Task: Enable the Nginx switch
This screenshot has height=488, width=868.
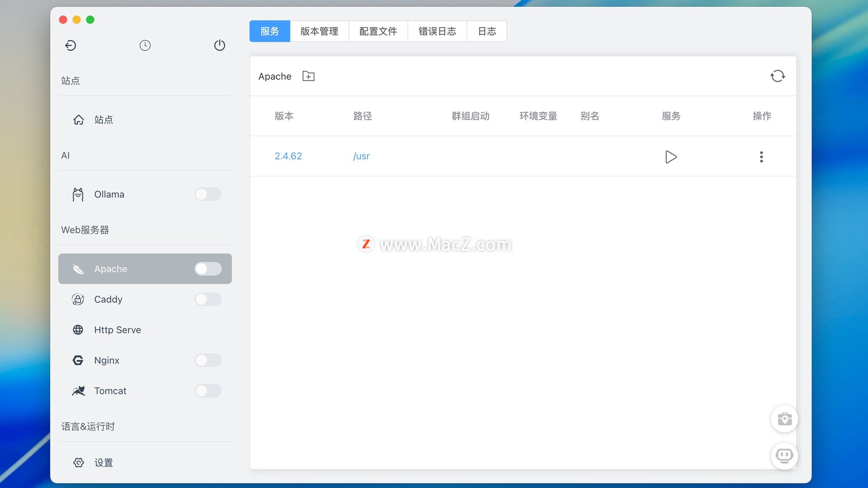Action: [x=208, y=360]
